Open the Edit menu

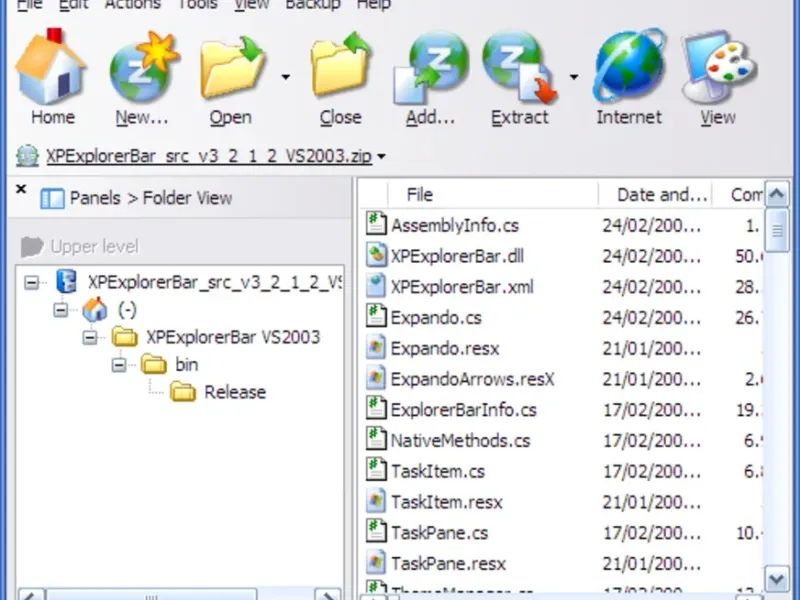coord(73,5)
